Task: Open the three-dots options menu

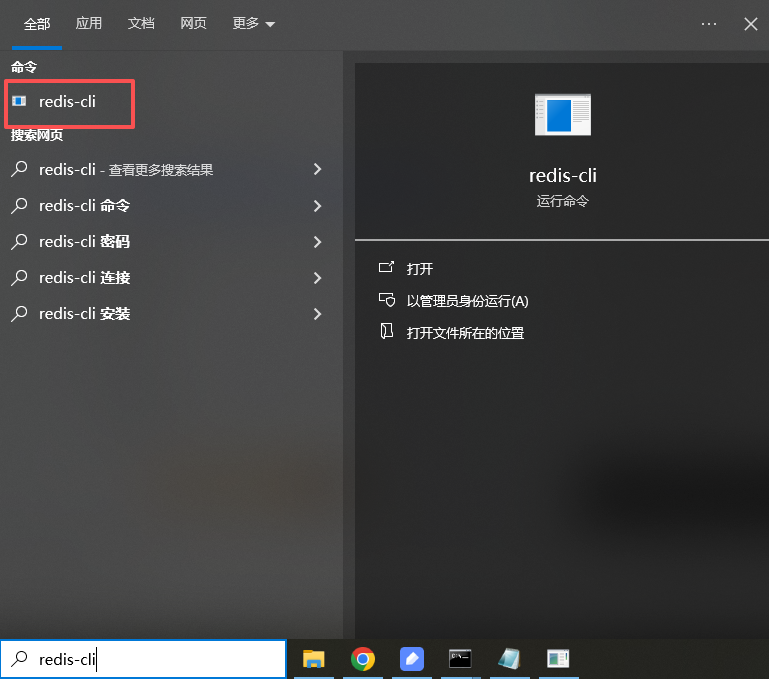Action: click(x=709, y=24)
